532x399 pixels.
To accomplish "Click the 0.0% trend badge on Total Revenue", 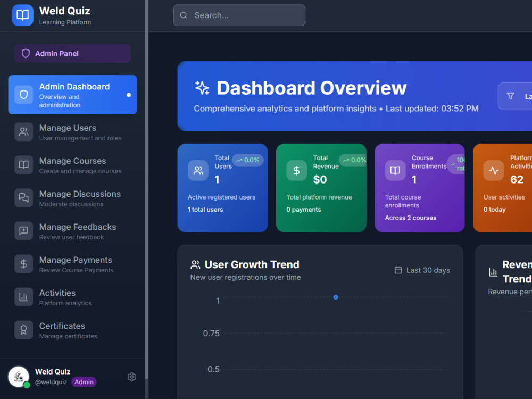I will pyautogui.click(x=353, y=160).
